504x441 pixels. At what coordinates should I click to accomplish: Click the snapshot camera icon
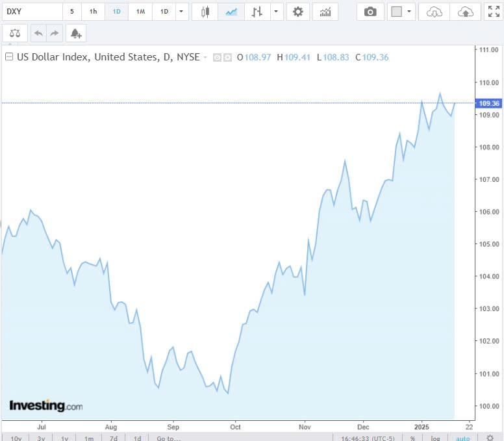[x=370, y=12]
